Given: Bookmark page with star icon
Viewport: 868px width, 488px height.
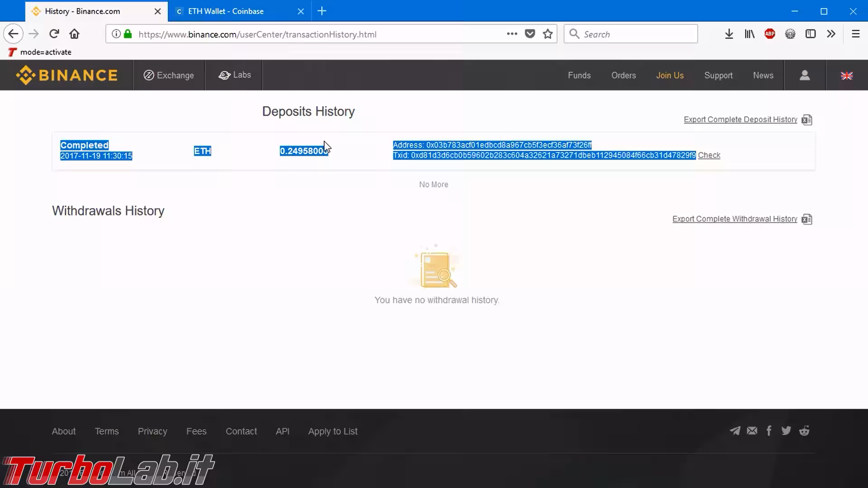Looking at the screenshot, I should pyautogui.click(x=547, y=34).
